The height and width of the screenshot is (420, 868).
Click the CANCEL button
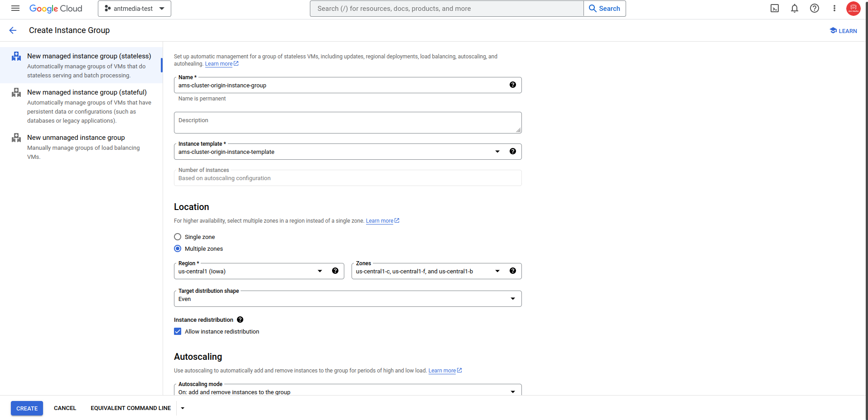pos(65,408)
